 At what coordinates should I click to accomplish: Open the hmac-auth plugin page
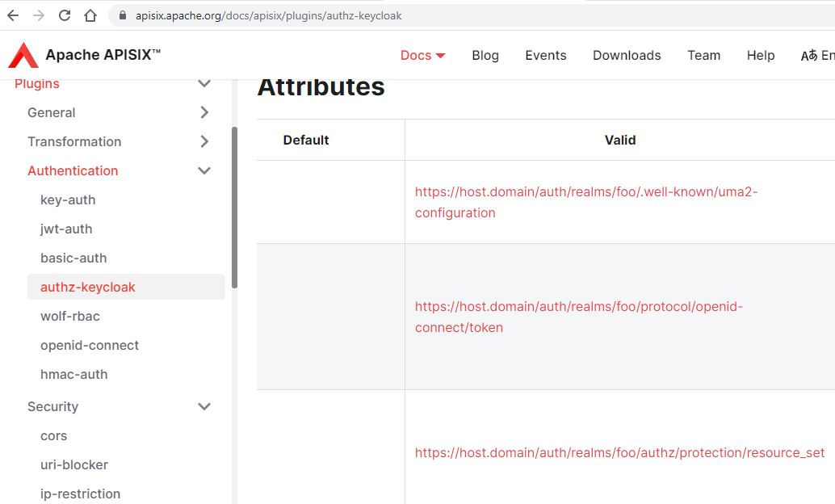tap(74, 375)
